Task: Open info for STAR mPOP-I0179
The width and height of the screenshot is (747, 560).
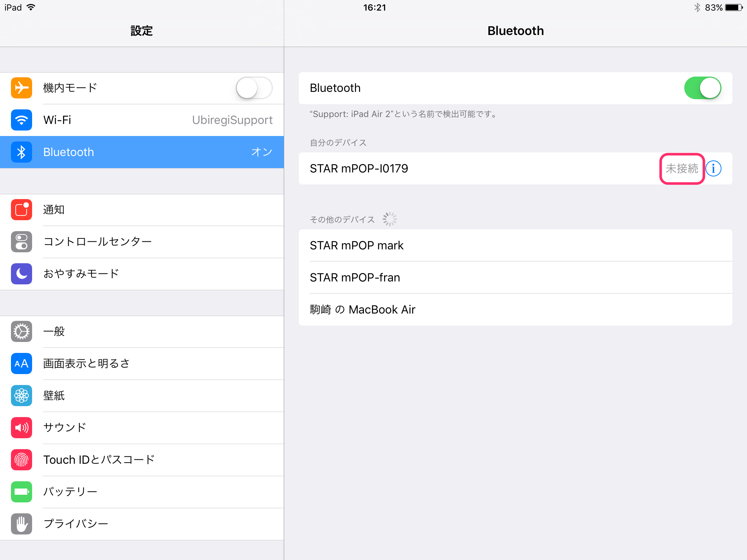Action: 713,168
